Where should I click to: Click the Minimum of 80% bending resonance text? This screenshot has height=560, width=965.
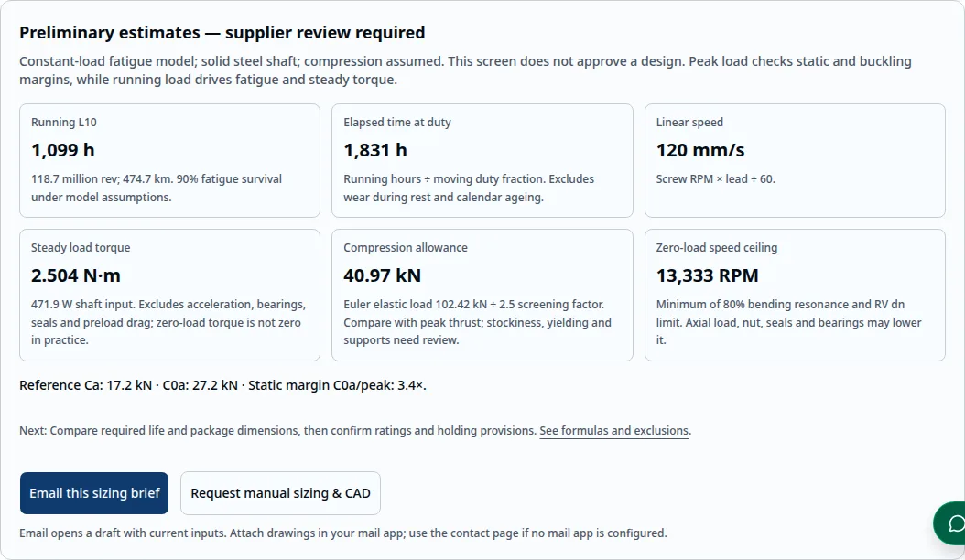click(x=789, y=322)
